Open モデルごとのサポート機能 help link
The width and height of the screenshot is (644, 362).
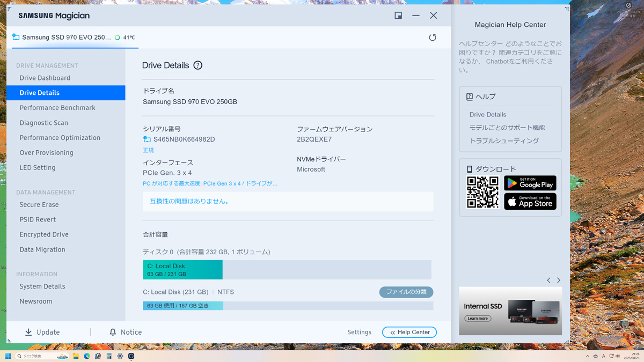coord(507,128)
